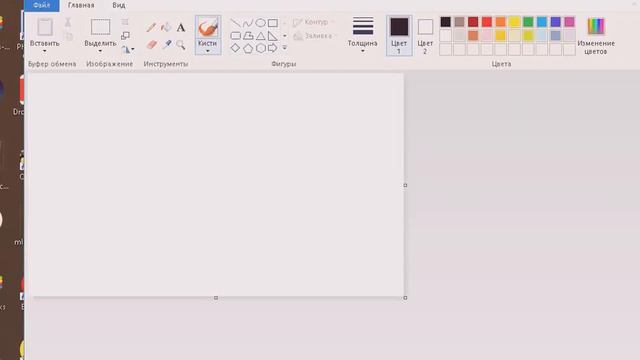This screenshot has height=360, width=640.
Task: Choose the Right triangle shape
Action: (x=273, y=36)
